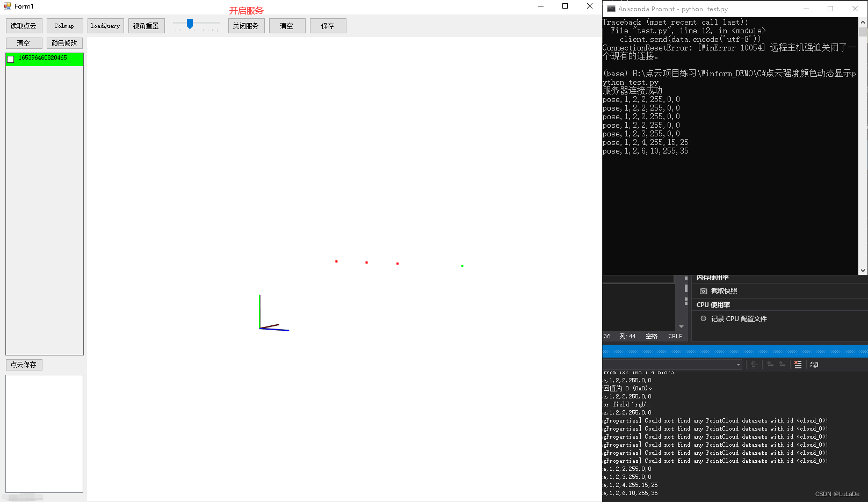
Task: Click the 点云保存 button
Action: [24, 365]
